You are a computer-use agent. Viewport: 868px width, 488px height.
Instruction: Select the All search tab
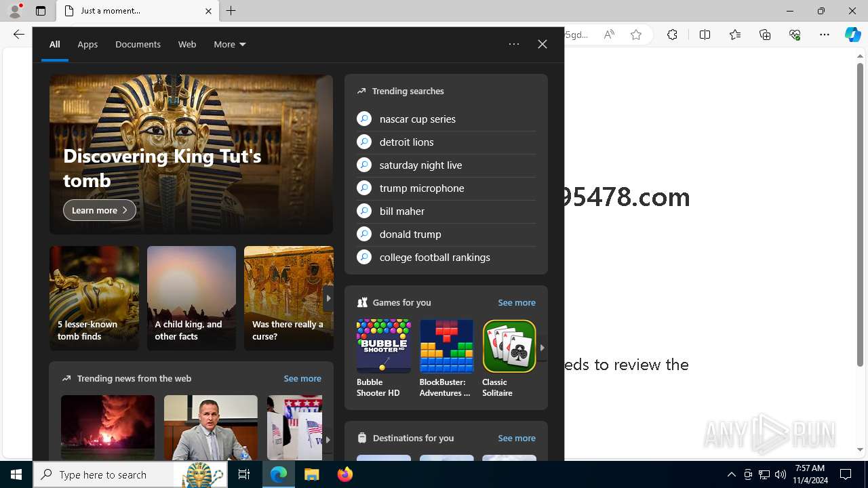click(x=55, y=44)
